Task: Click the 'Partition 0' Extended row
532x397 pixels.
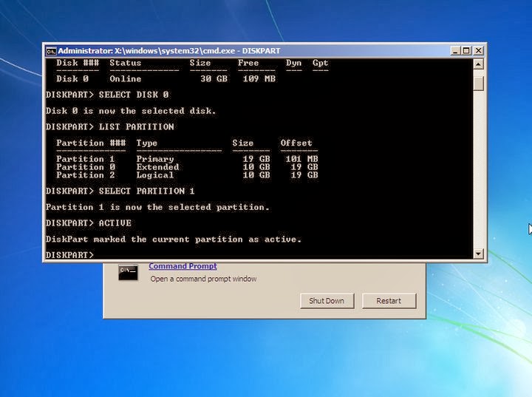Action: [187, 167]
